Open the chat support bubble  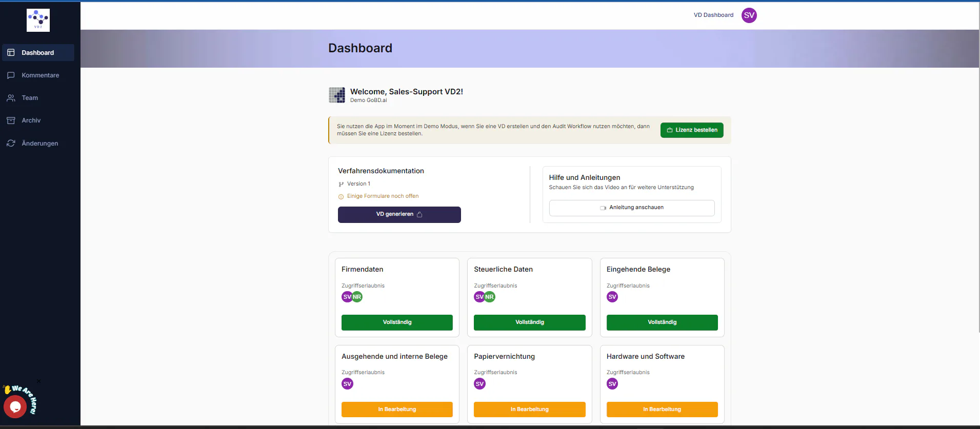(x=15, y=407)
